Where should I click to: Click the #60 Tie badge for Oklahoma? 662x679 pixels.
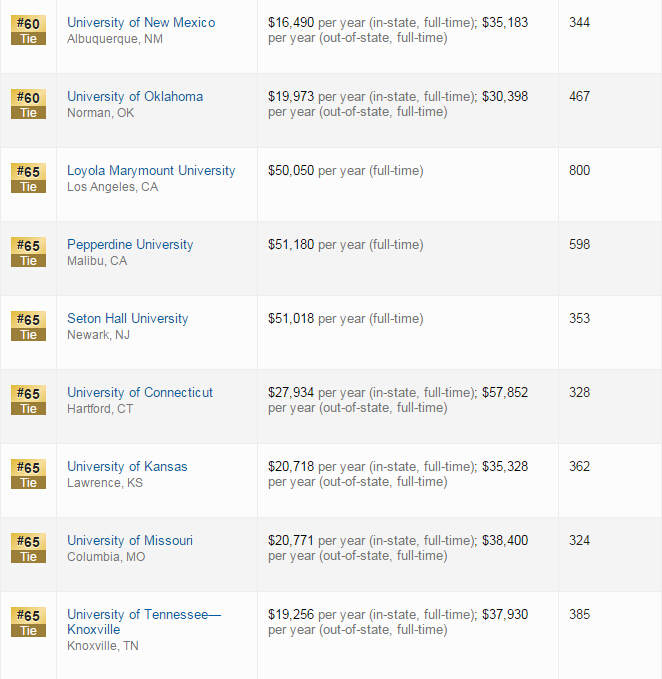(28, 104)
